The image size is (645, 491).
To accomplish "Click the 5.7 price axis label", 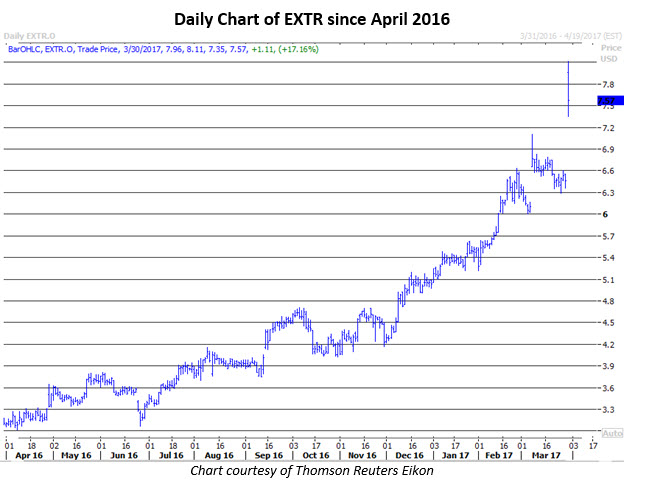I will [x=608, y=236].
